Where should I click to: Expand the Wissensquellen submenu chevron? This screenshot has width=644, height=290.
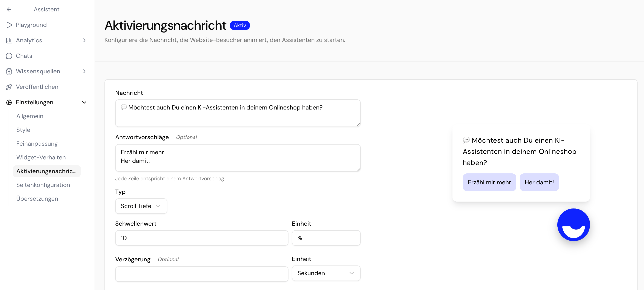[x=84, y=71]
